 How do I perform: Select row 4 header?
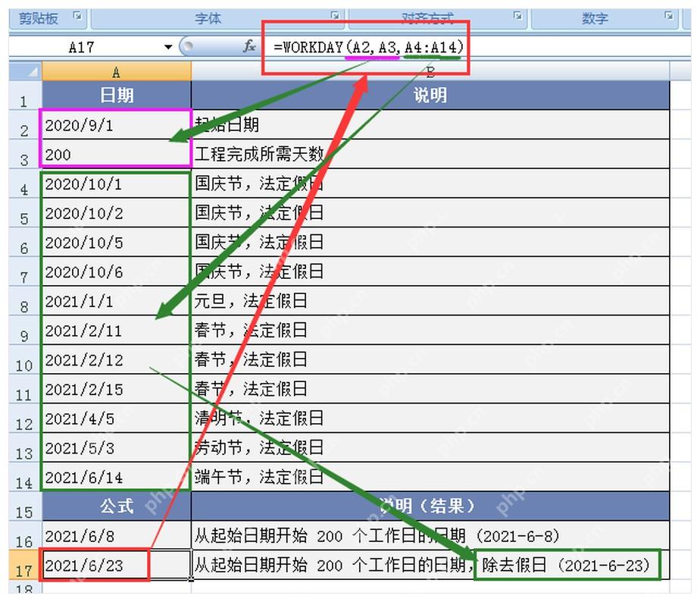26,183
